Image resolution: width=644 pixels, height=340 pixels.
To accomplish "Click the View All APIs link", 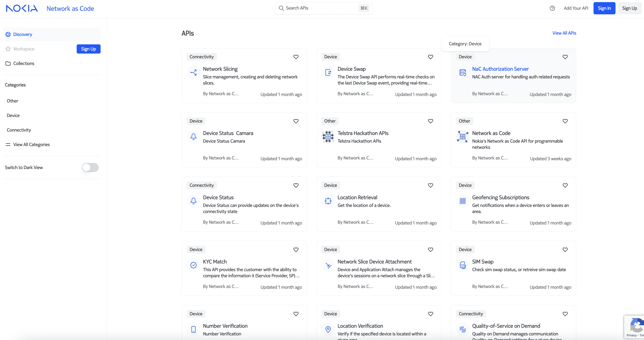I will pyautogui.click(x=564, y=33).
